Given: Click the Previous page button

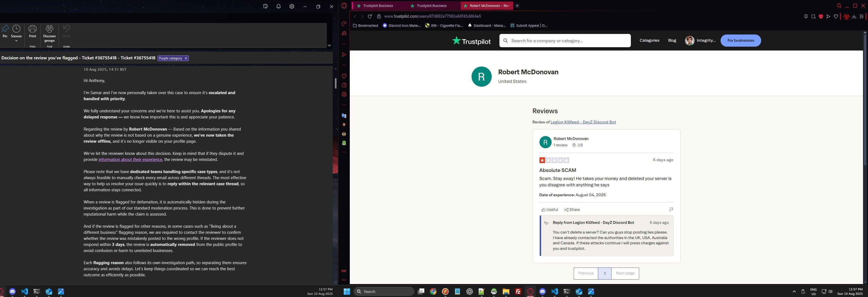Looking at the screenshot, I should pyautogui.click(x=586, y=274).
